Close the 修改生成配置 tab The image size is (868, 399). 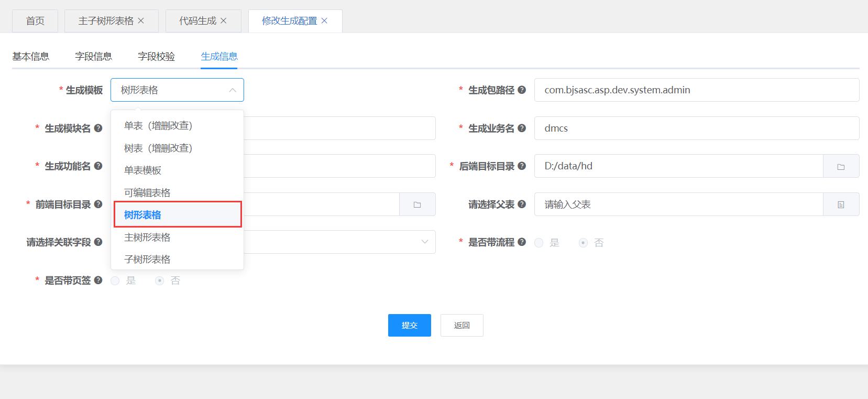point(324,20)
